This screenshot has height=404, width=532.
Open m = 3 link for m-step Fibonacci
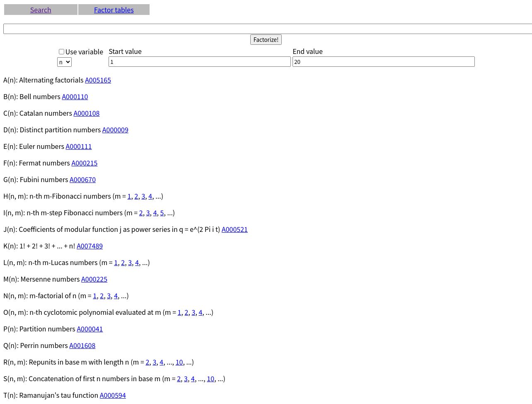(148, 213)
